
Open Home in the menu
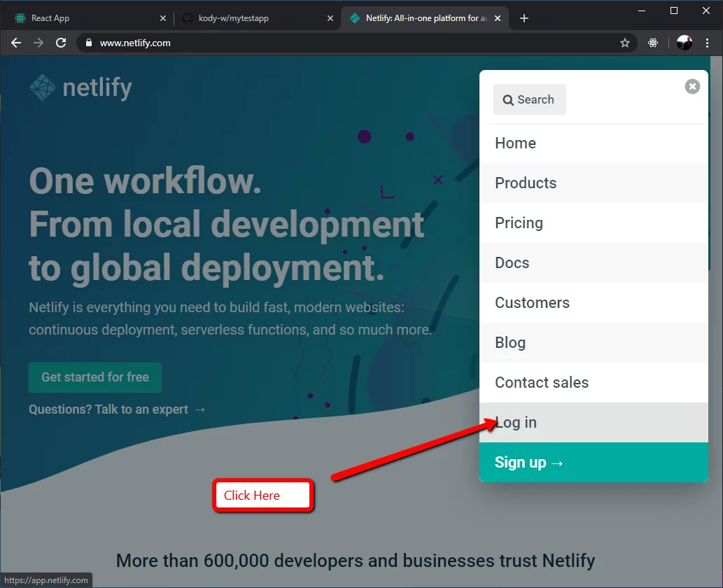tap(594, 143)
